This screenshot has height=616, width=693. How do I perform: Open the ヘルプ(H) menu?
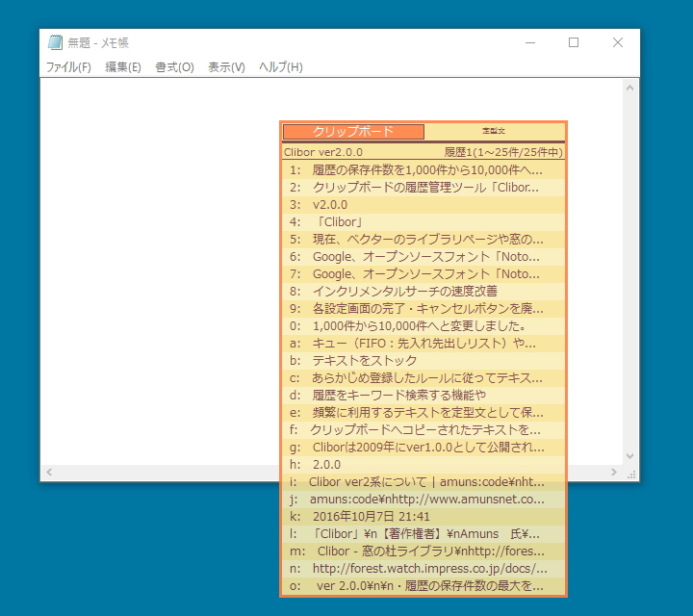coord(281,67)
